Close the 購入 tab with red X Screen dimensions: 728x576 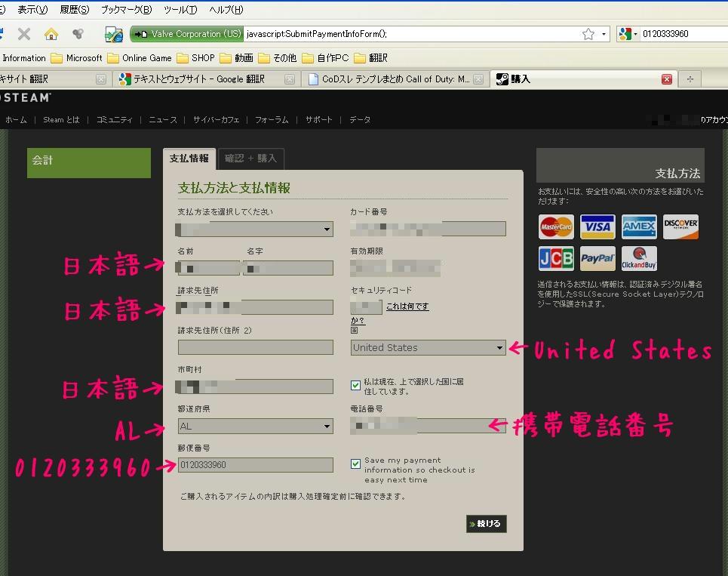(667, 79)
